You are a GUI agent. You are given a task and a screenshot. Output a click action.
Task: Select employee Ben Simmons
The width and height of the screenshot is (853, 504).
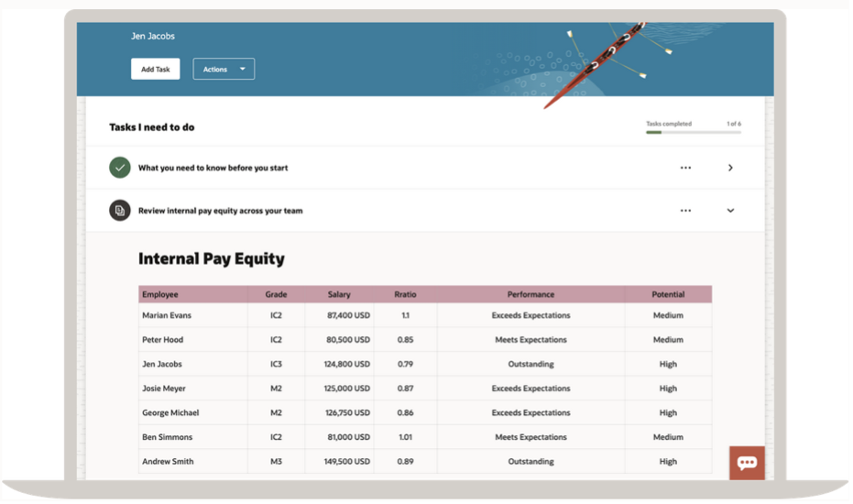[167, 437]
